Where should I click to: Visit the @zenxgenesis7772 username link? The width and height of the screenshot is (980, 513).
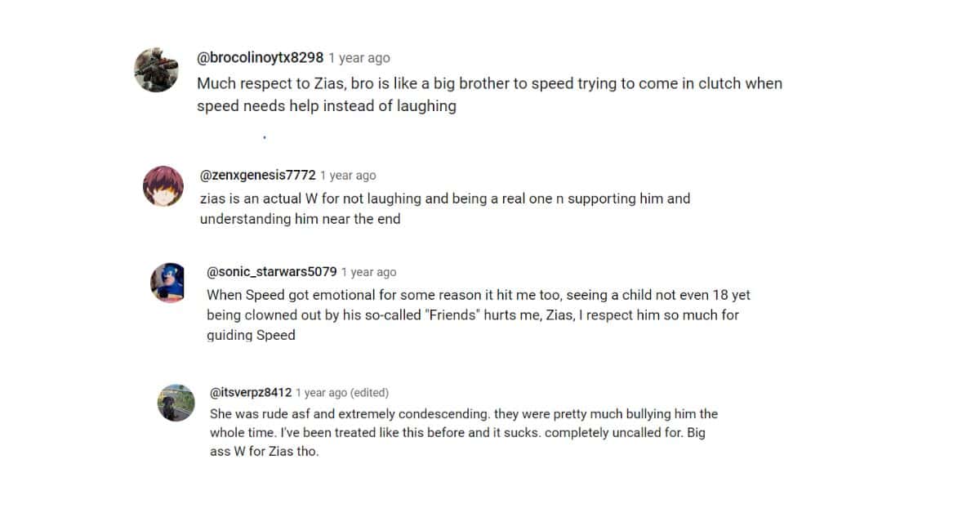[257, 175]
